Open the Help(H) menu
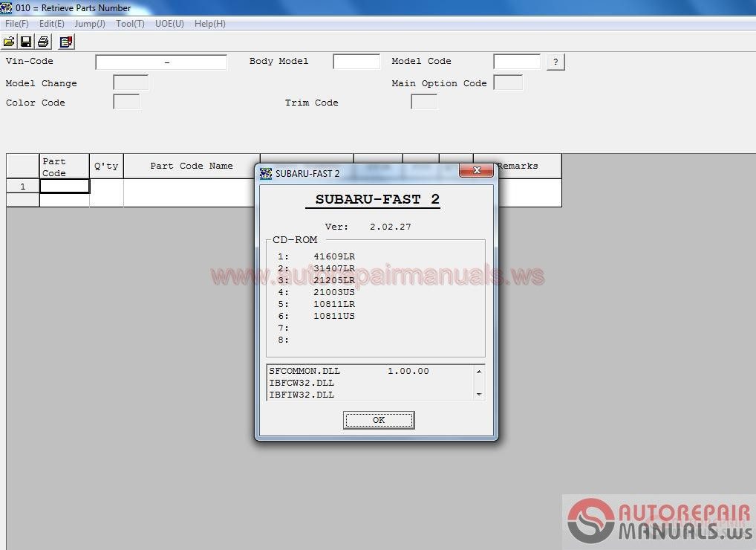Image resolution: width=756 pixels, height=550 pixels. [209, 24]
